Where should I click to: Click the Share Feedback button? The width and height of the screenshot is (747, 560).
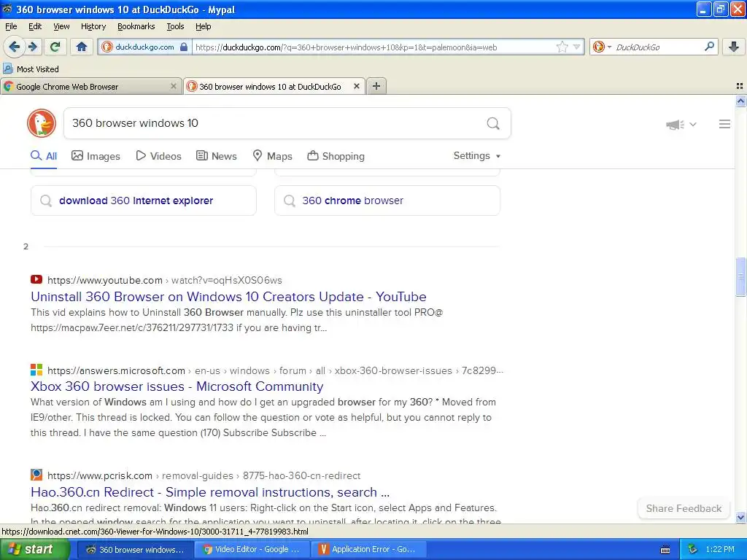684,508
